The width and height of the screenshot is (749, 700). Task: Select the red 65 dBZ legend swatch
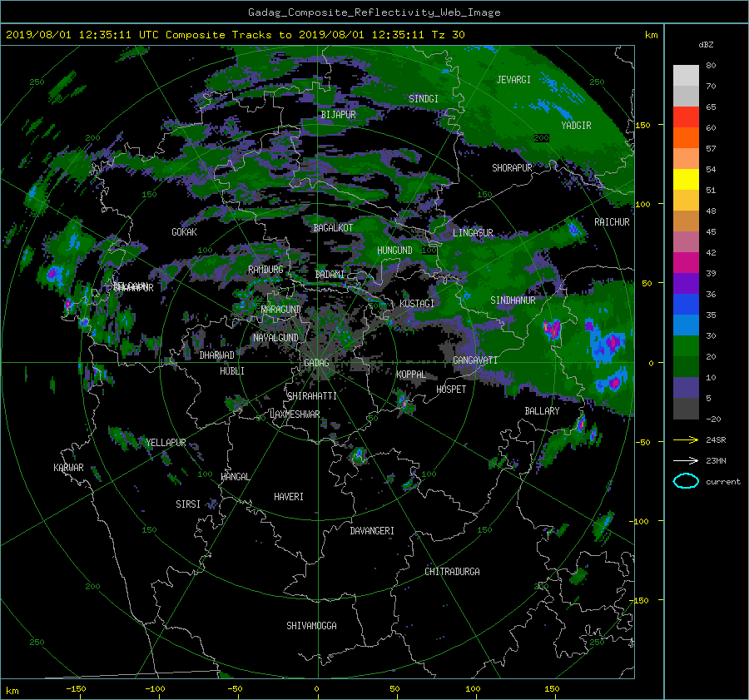point(686,117)
